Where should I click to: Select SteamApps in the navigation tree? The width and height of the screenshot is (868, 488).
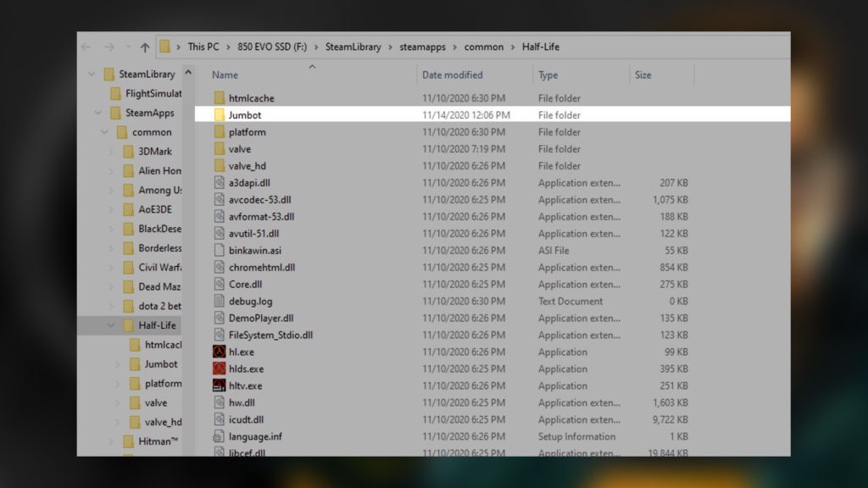(x=149, y=113)
